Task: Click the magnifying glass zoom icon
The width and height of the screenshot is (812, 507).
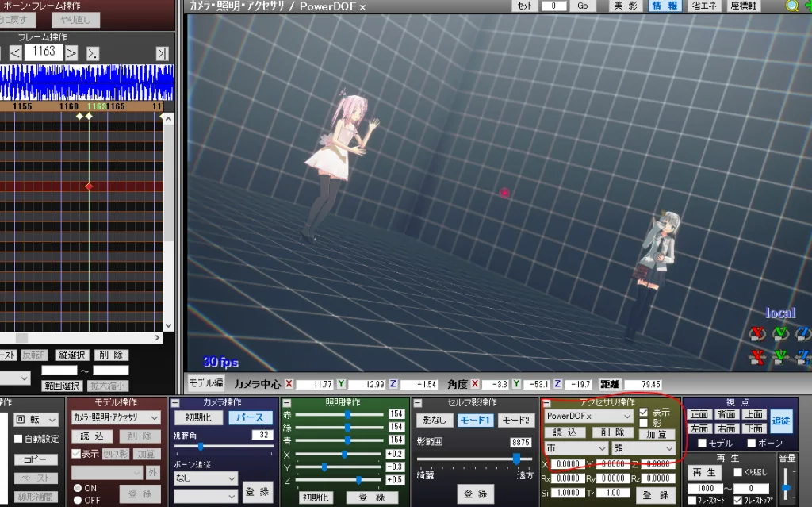Action: (791, 6)
